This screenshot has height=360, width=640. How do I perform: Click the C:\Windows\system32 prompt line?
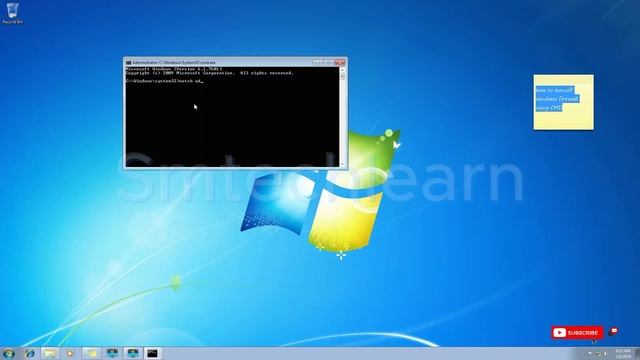(x=164, y=81)
